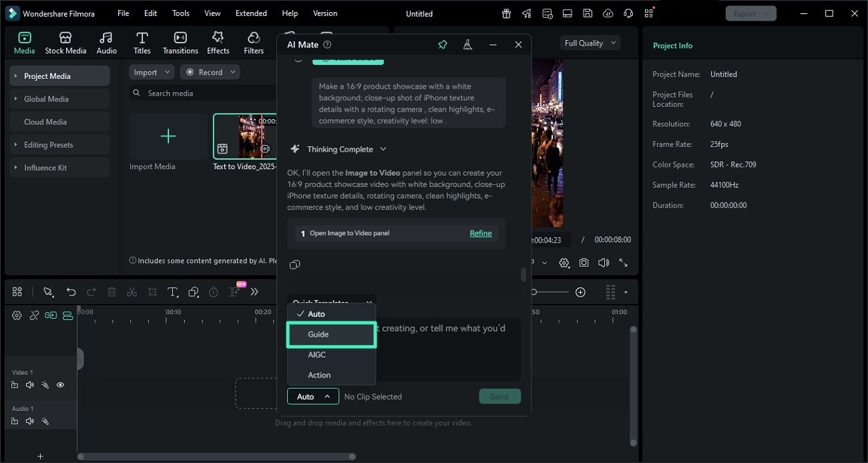This screenshot has width=868, height=463.
Task: Open the timeline layout grid icon
Action: click(17, 292)
